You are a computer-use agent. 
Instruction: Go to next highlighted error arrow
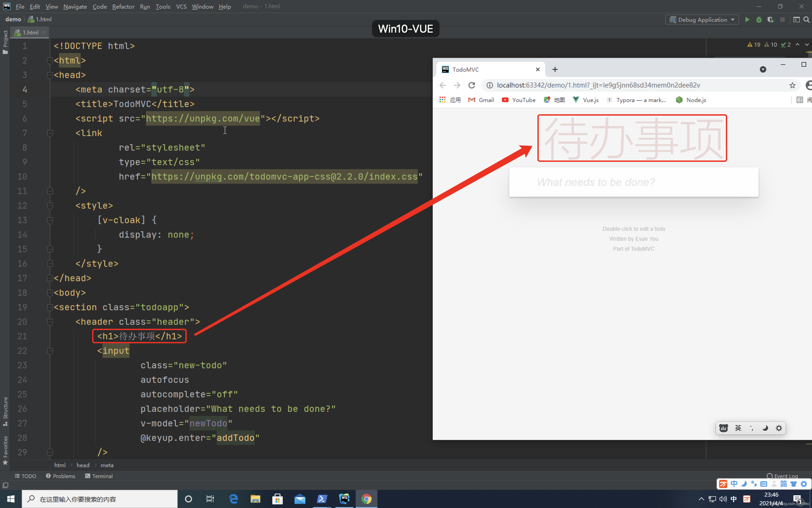(x=807, y=45)
